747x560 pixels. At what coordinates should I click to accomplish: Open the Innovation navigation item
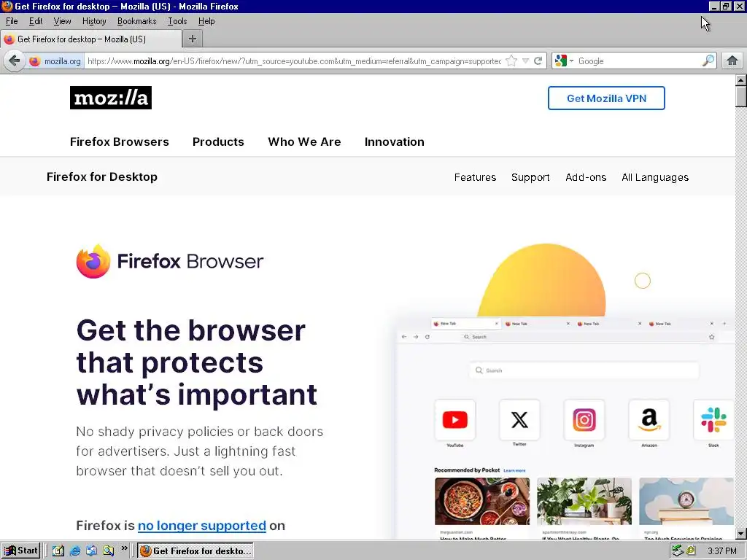pyautogui.click(x=395, y=142)
